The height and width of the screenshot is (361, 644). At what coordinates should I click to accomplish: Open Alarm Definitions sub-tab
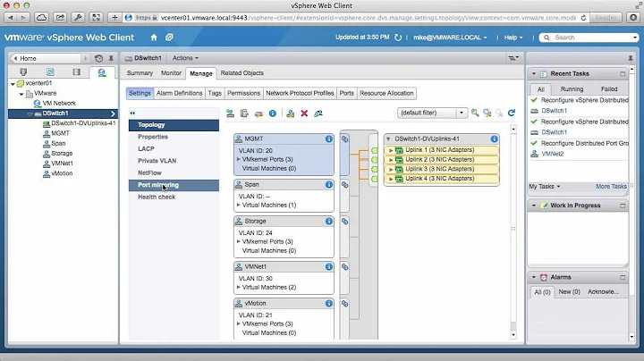click(180, 93)
